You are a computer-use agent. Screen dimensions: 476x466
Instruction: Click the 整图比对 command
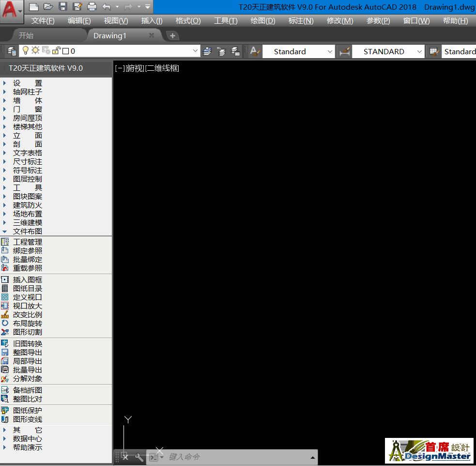tap(27, 399)
